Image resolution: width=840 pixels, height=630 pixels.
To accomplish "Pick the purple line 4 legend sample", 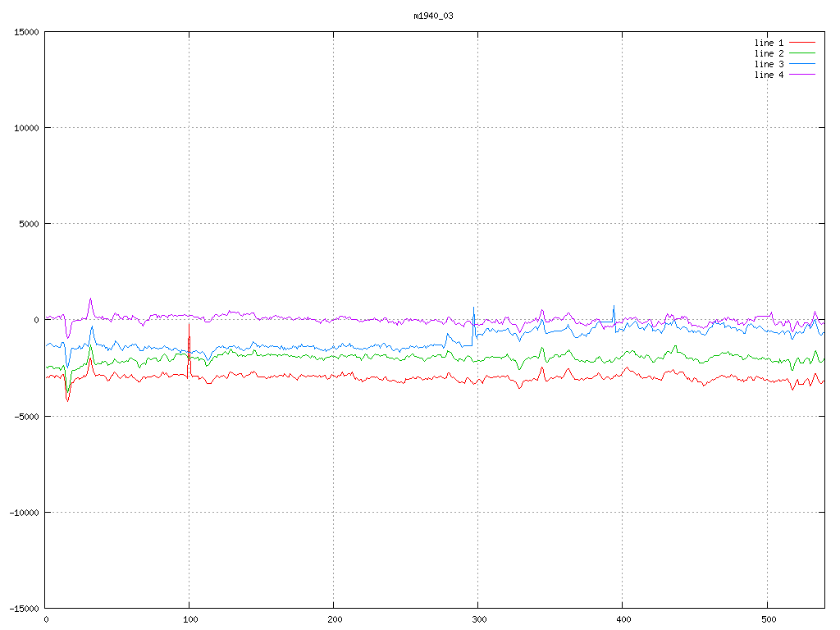I will click(802, 75).
